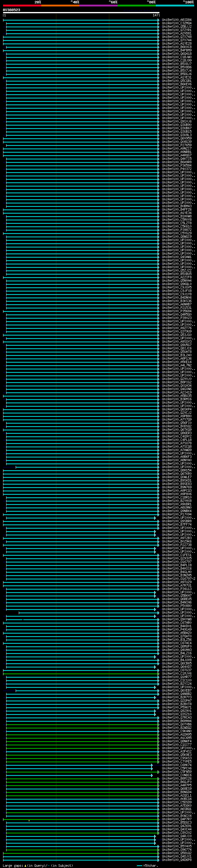Select hit UniRef100_Q4SAW1

click(177, 257)
